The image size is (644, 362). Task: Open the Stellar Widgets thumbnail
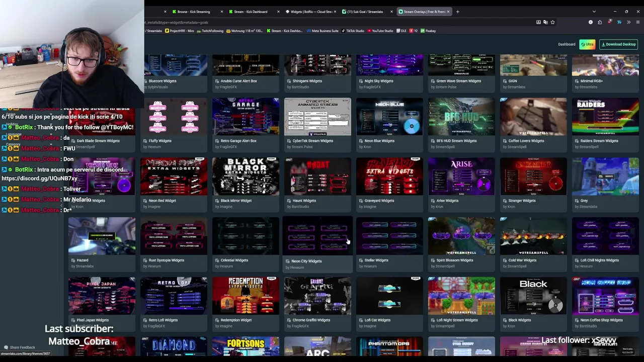(x=389, y=236)
